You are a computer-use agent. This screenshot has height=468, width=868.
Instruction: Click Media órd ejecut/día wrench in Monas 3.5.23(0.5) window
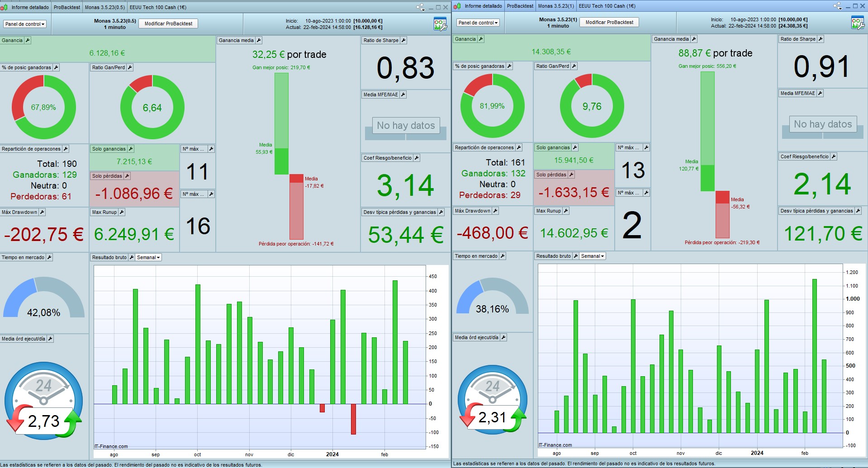coord(50,339)
